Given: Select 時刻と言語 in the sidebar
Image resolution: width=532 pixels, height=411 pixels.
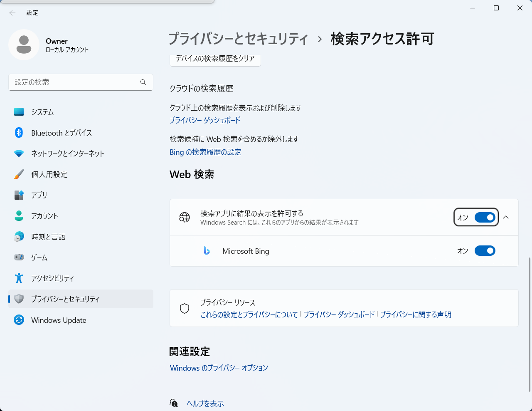Looking at the screenshot, I should tap(48, 237).
